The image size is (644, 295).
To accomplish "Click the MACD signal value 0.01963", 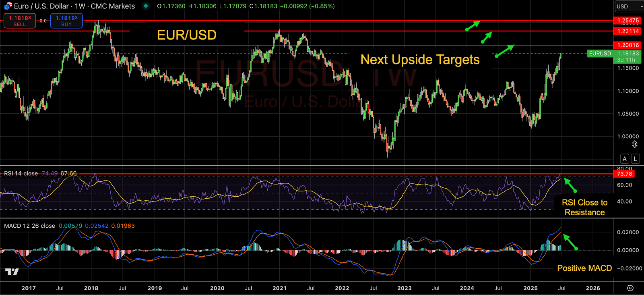I will point(123,226).
